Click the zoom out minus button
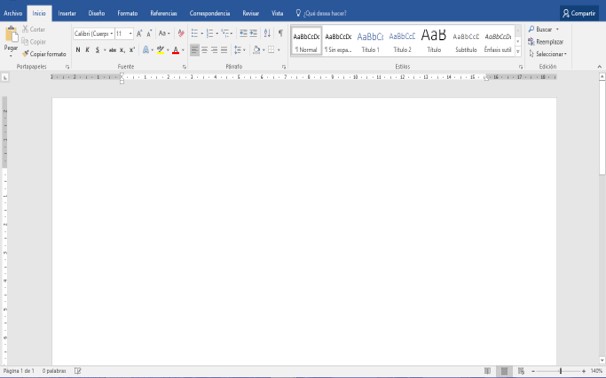The height and width of the screenshot is (378, 606). coord(533,371)
